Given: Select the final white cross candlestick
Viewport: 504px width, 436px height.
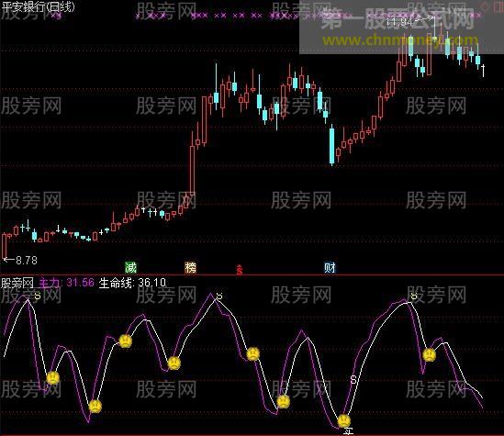Looking at the screenshot, I should pos(483,71).
